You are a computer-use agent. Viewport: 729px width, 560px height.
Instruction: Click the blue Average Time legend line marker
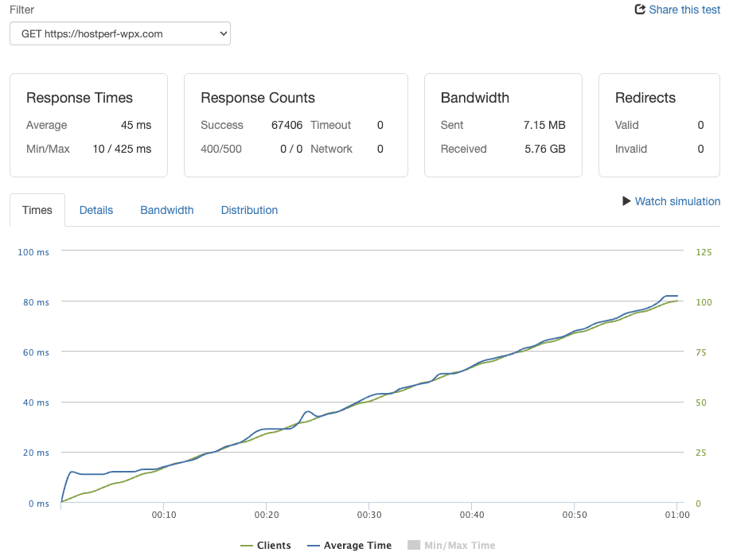(314, 546)
